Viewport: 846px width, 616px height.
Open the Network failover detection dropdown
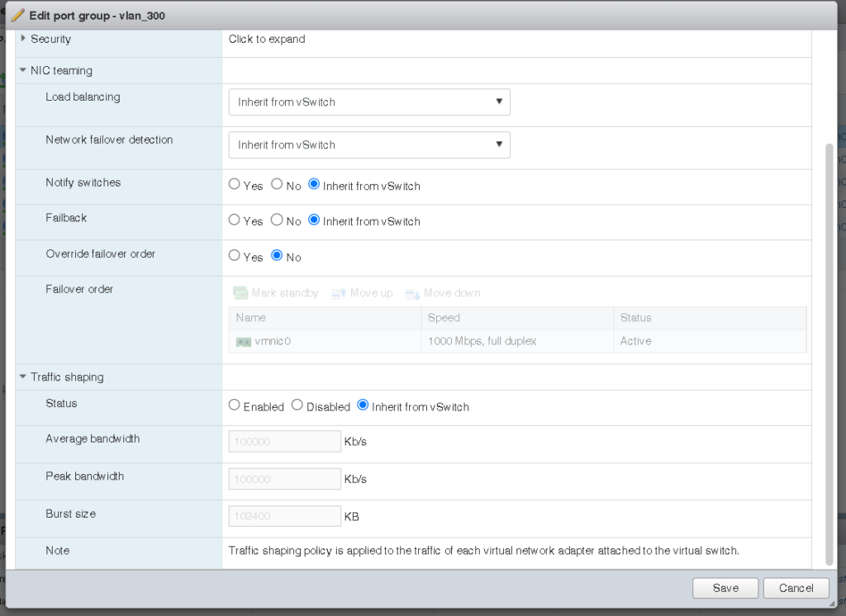[x=369, y=145]
